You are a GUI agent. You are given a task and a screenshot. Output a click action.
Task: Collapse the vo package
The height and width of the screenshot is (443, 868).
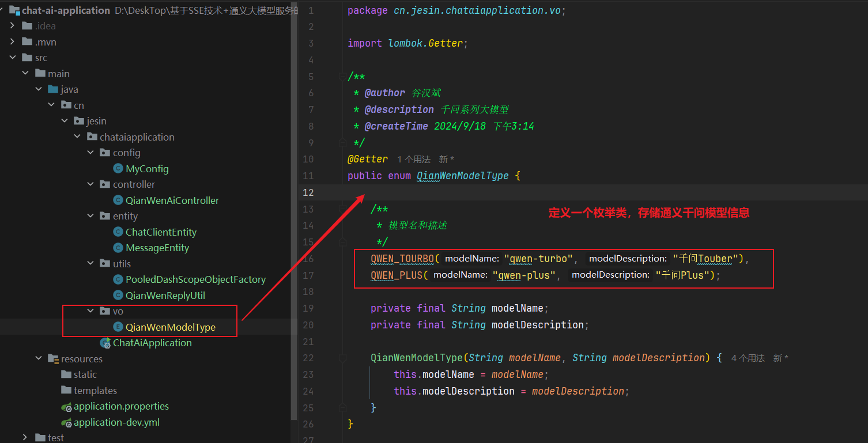pyautogui.click(x=90, y=311)
